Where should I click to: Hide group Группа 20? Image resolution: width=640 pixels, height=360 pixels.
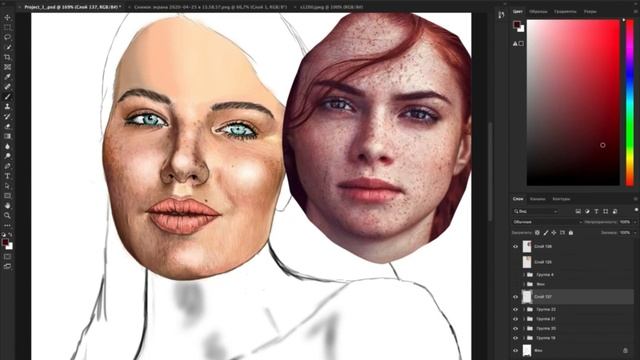pyautogui.click(x=516, y=329)
